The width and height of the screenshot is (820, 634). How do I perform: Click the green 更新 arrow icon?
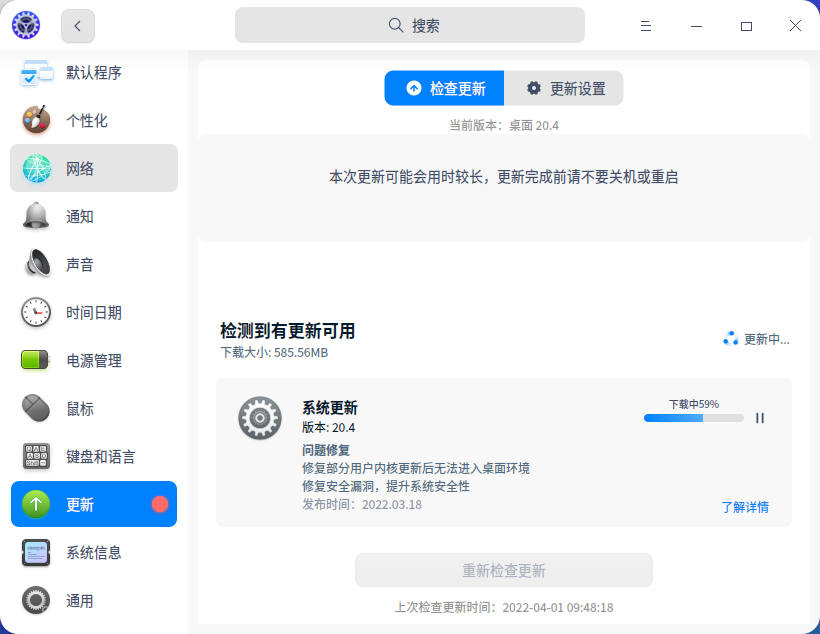(36, 504)
